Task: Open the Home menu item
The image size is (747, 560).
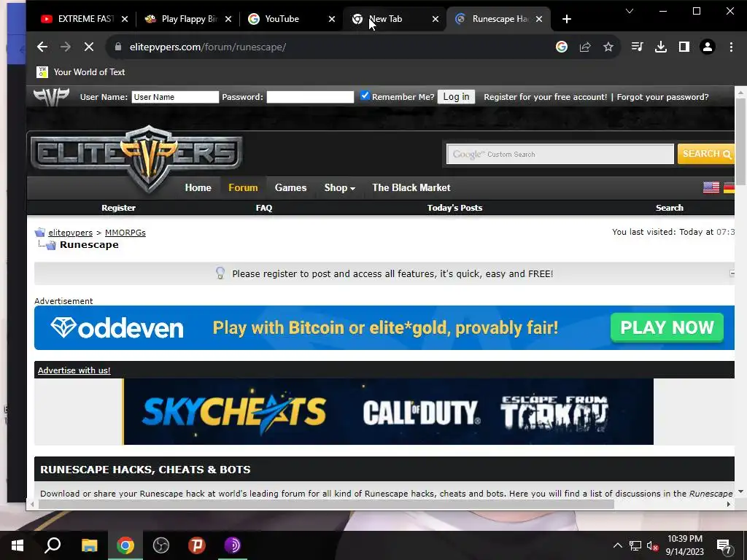Action: tap(198, 187)
